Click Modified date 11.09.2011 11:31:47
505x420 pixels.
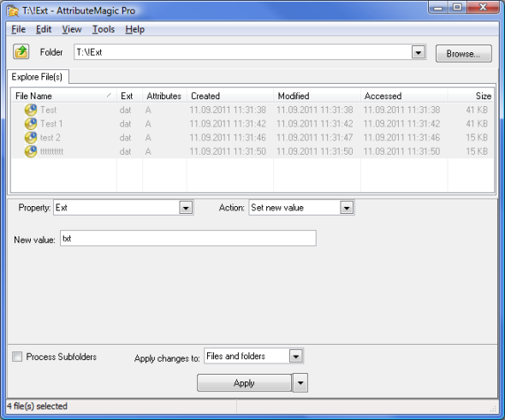315,138
